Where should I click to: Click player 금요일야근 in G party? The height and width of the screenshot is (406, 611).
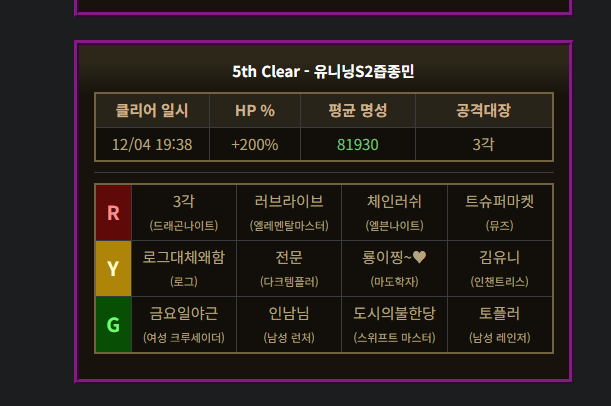click(x=184, y=314)
